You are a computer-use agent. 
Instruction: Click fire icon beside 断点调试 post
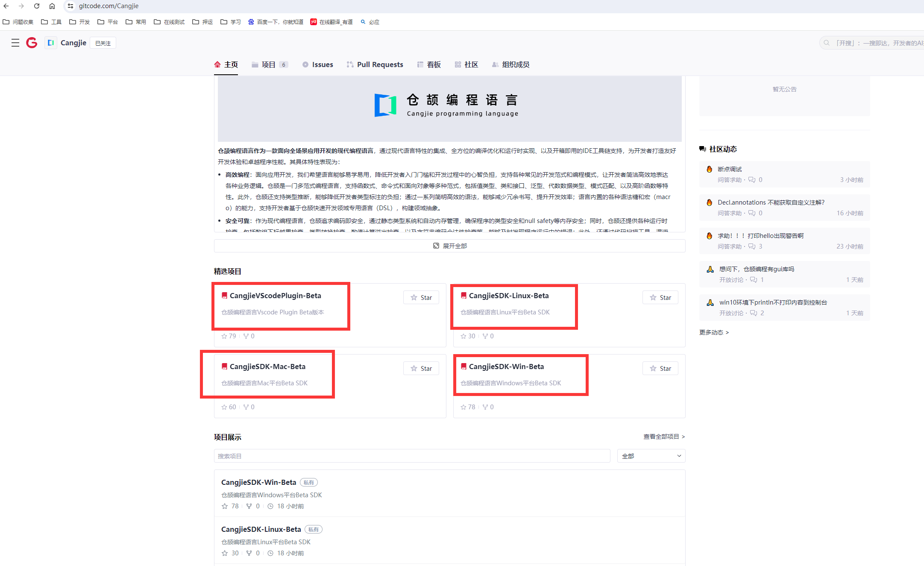710,169
